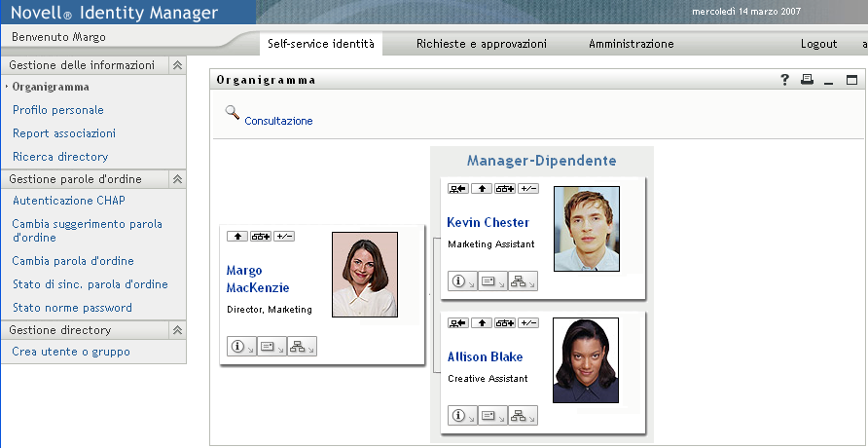Open the Organigramma help question mark icon
868x448 pixels.
click(784, 80)
